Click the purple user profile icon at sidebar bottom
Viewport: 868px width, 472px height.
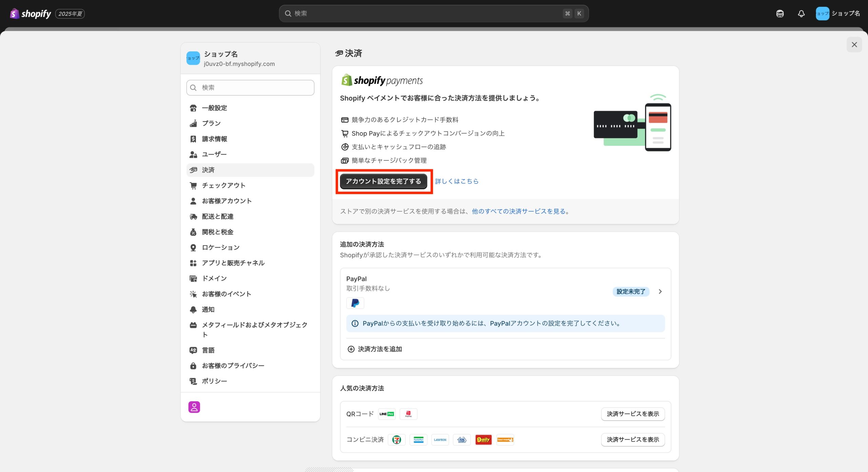(x=194, y=407)
